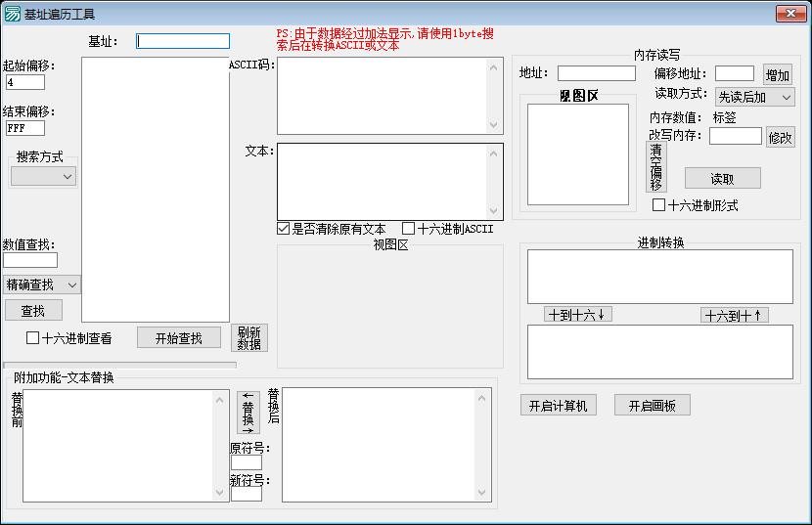Viewport: 812px width, 525px height.
Task: Click the 替换前 scrollbar up arrow
Action: tap(219, 400)
